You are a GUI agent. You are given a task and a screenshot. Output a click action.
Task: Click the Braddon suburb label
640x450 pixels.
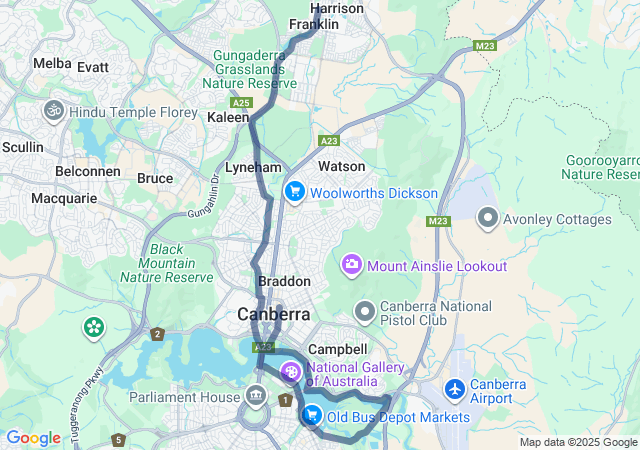284,281
